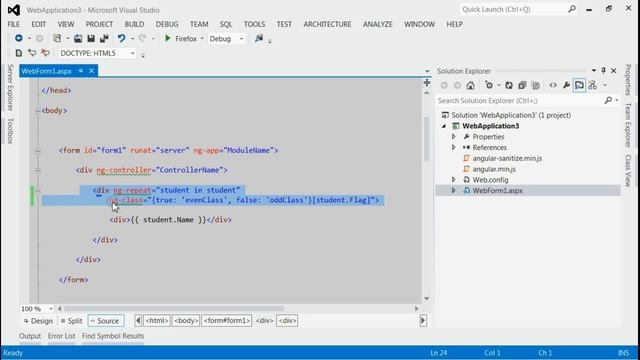Viewport: 640px width, 360px height.
Task: Start debugging with the green play icon
Action: click(x=167, y=38)
